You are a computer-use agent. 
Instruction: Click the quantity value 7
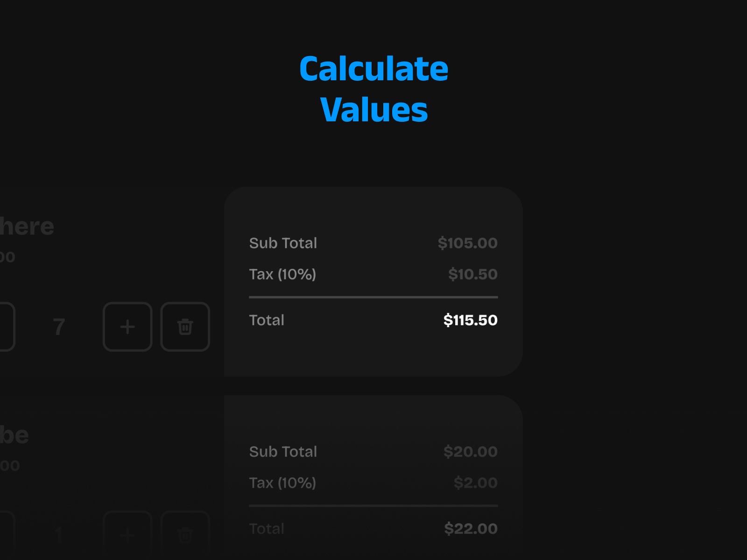pyautogui.click(x=59, y=327)
